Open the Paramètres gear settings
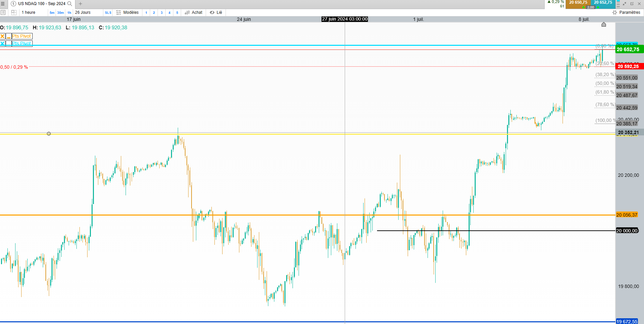 point(615,12)
